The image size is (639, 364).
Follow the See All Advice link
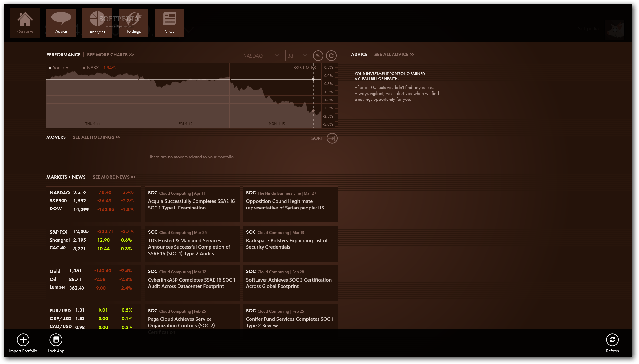(x=394, y=54)
